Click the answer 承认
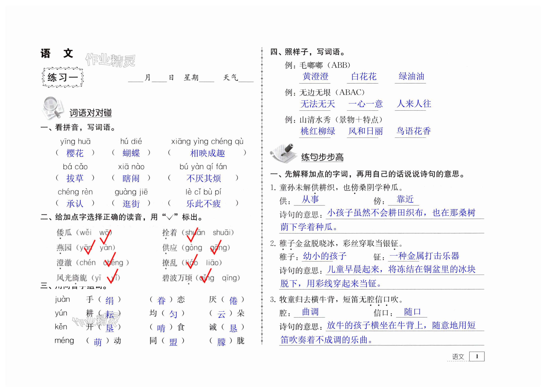Viewport: 546px width, 392px height. coord(75,204)
